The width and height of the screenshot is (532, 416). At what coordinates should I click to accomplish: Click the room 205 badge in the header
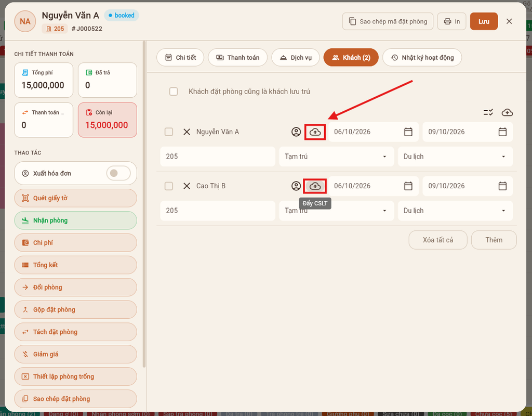[55, 29]
